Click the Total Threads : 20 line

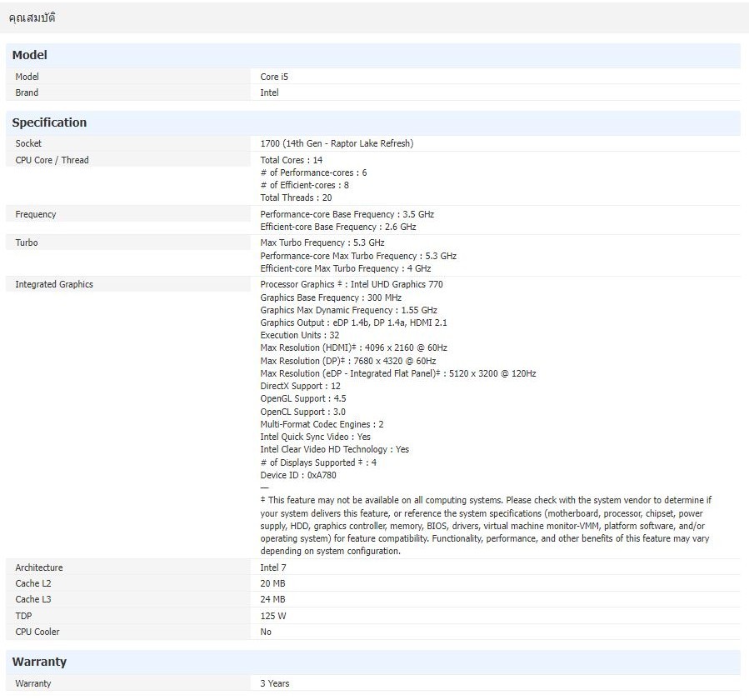(296, 197)
